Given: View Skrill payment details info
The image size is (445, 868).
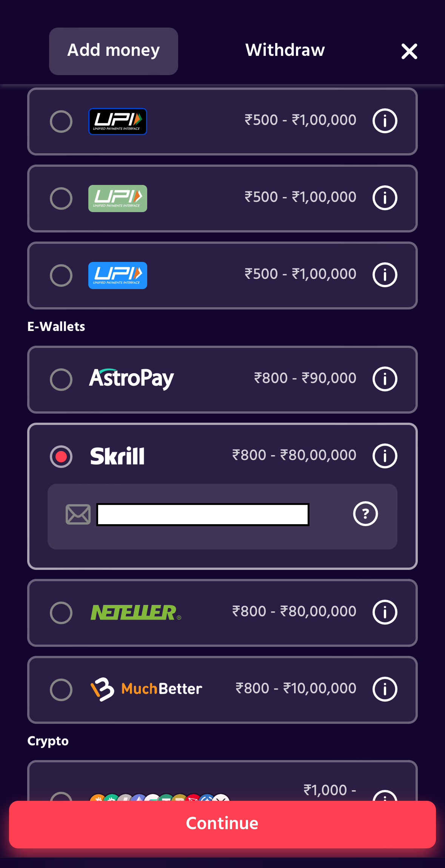Looking at the screenshot, I should coord(384,455).
